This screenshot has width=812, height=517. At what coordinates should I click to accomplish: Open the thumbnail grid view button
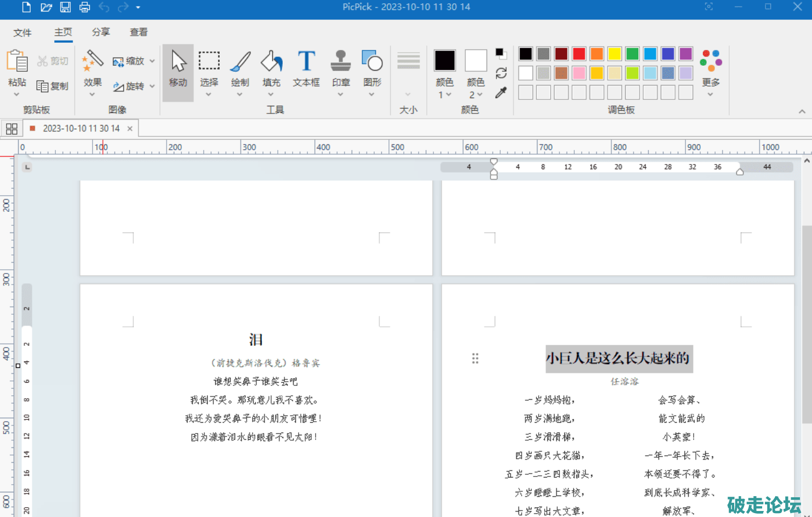tap(12, 129)
